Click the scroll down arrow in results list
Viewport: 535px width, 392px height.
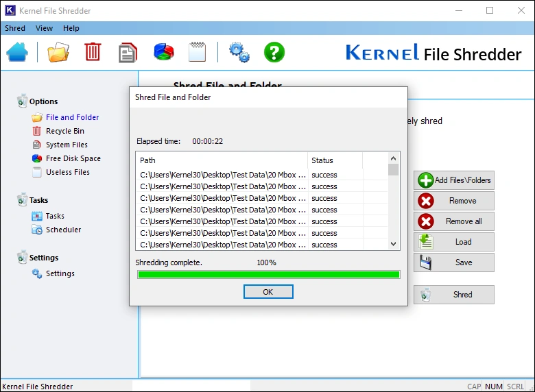[393, 244]
